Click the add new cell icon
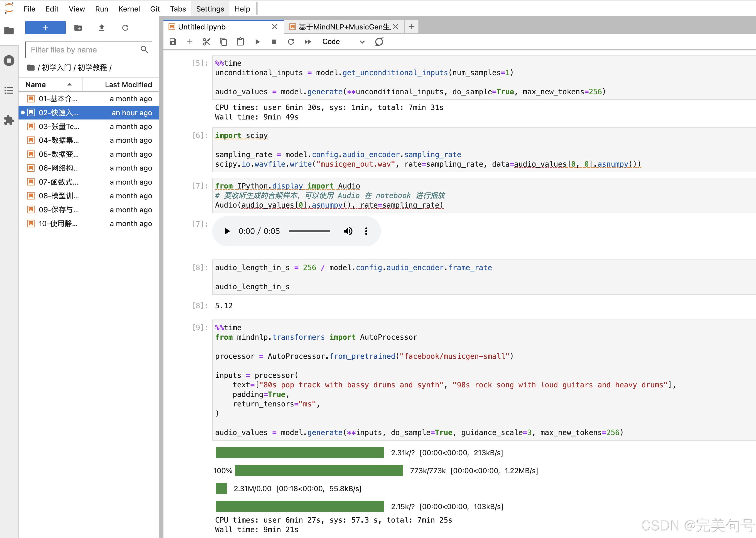Viewport: 756px width, 538px height. [190, 41]
